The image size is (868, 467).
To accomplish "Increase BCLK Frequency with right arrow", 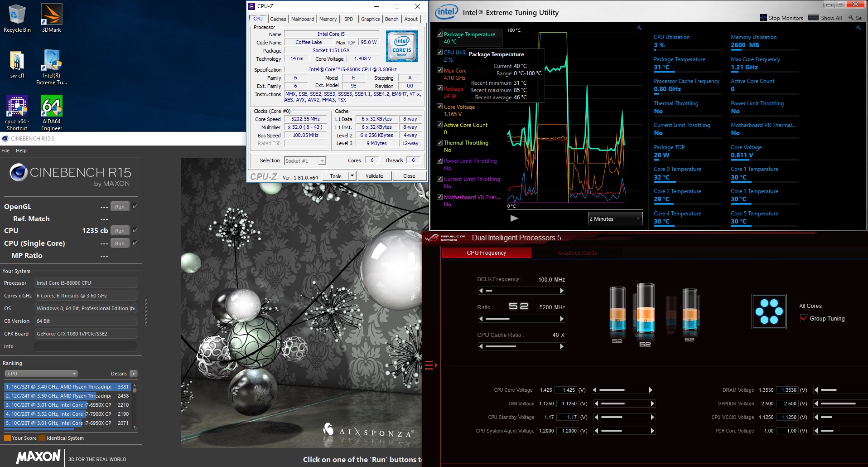I will [x=562, y=291].
